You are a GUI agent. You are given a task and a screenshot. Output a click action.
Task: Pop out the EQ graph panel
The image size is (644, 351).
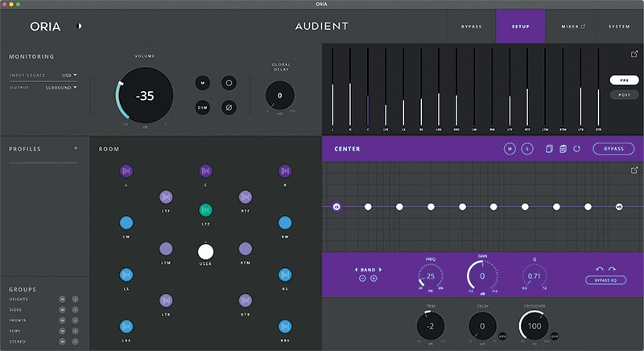634,170
